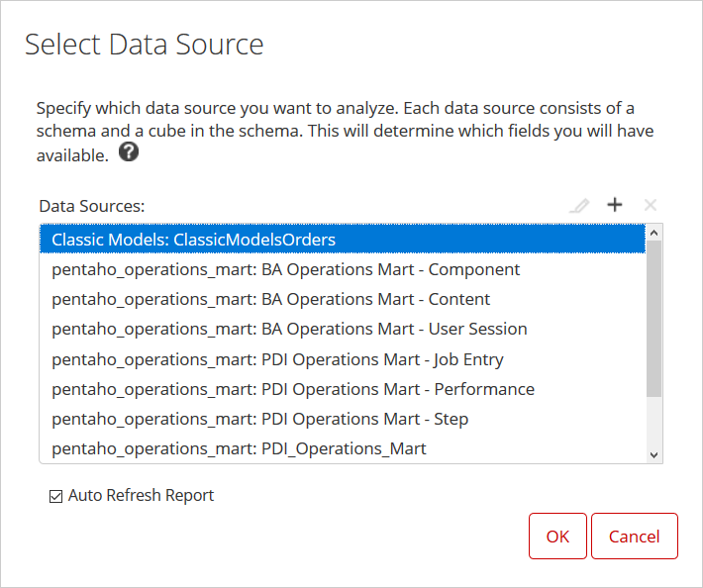
Task: Choose BA Operations Mart - Content entry
Action: 270,299
